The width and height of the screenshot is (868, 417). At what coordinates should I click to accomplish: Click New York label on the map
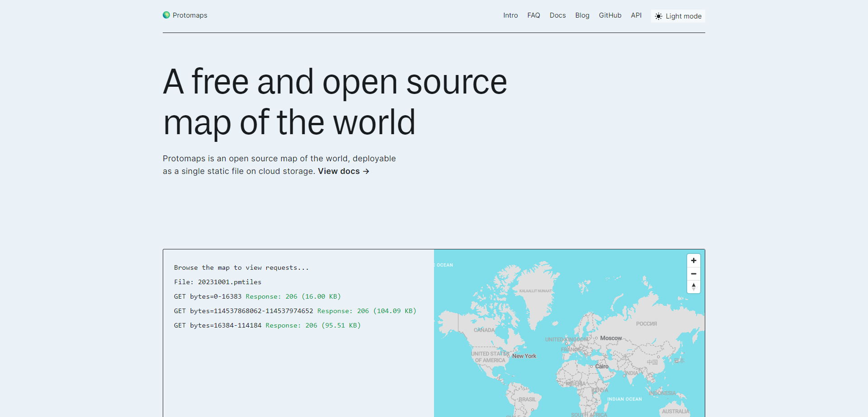click(525, 356)
